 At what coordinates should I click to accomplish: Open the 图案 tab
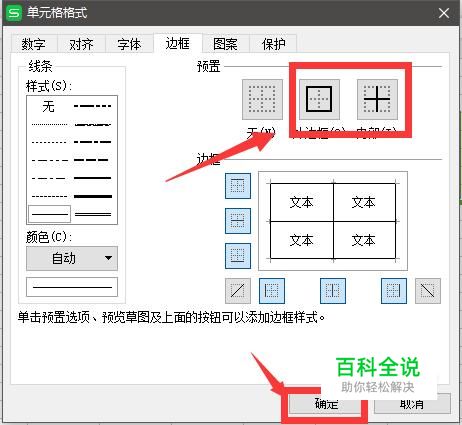tap(225, 44)
